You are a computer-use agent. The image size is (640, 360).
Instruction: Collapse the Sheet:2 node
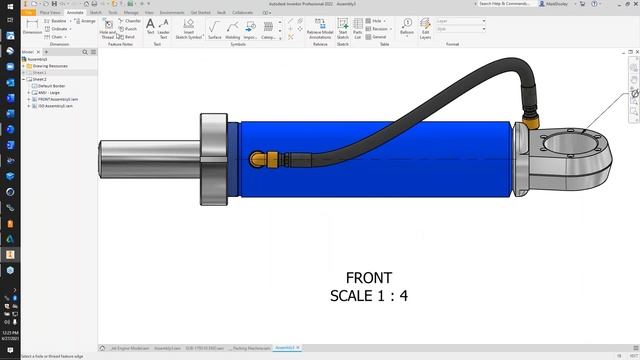click(x=24, y=79)
